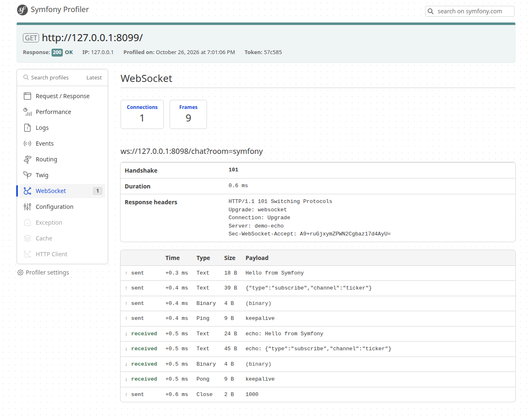Click the magnifier icon in Search profiles
This screenshot has height=416, width=532.
tap(26, 77)
